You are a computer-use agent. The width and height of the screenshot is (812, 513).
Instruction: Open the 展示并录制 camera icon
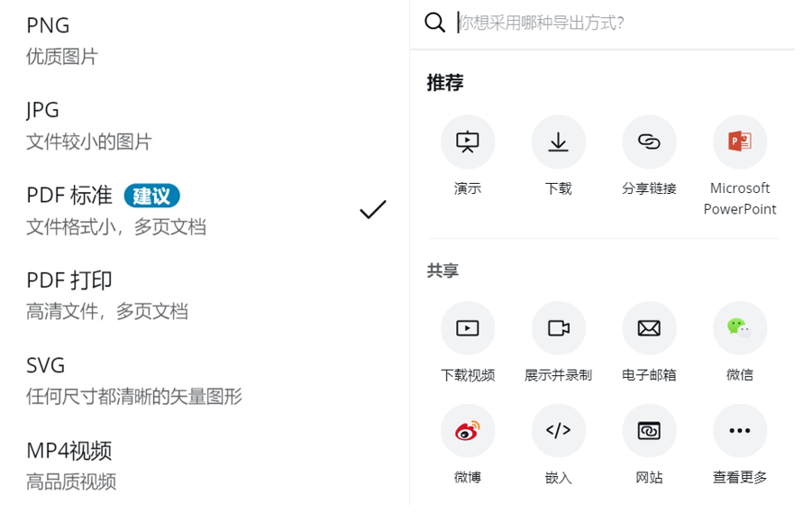[558, 328]
